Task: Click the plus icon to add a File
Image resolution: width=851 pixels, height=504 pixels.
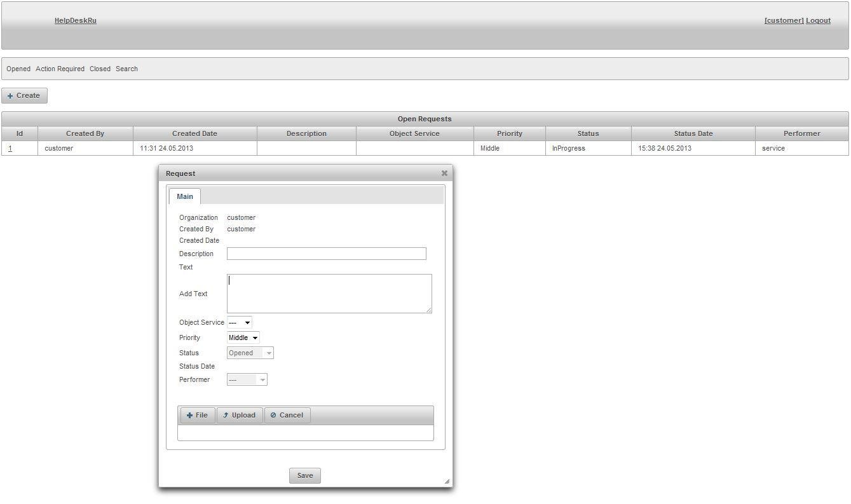Action: tap(189, 415)
